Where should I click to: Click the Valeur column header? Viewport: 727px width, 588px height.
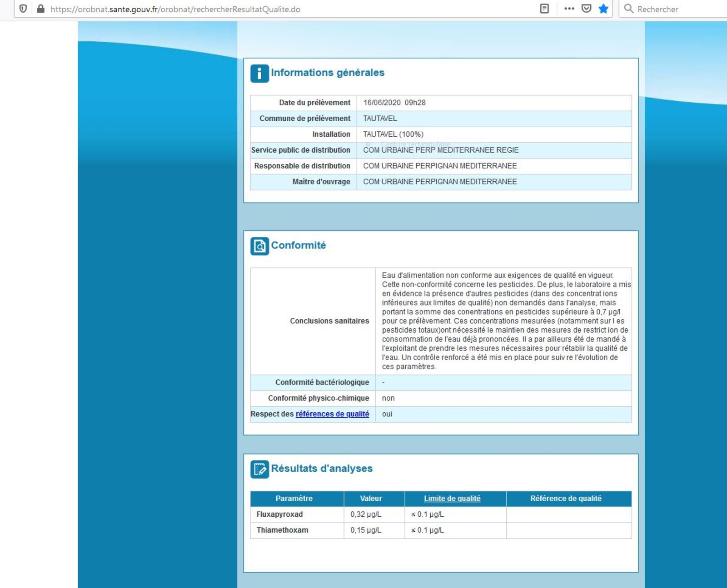(371, 499)
